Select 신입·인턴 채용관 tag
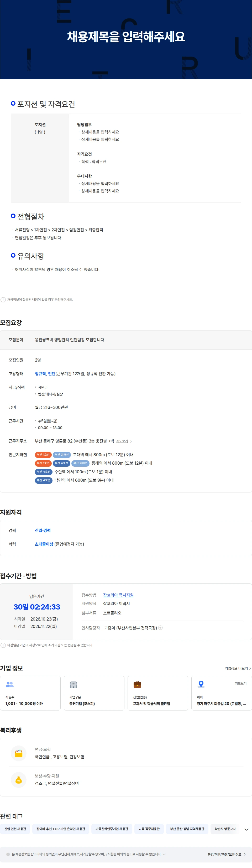 tap(15, 829)
